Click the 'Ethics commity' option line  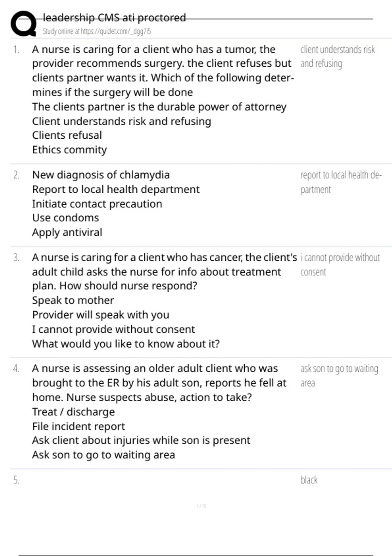click(69, 150)
